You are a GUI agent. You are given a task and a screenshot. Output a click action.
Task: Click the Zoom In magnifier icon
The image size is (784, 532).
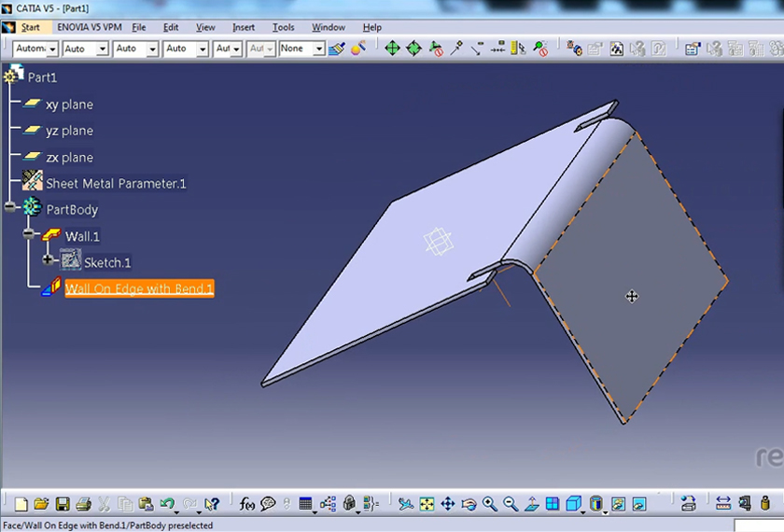(489, 504)
